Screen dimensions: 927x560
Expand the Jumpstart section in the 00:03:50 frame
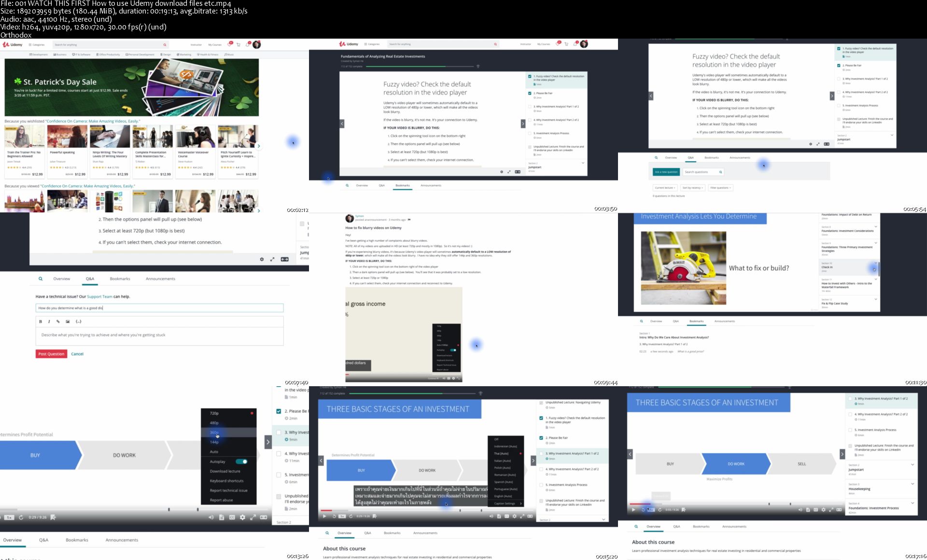click(x=583, y=163)
